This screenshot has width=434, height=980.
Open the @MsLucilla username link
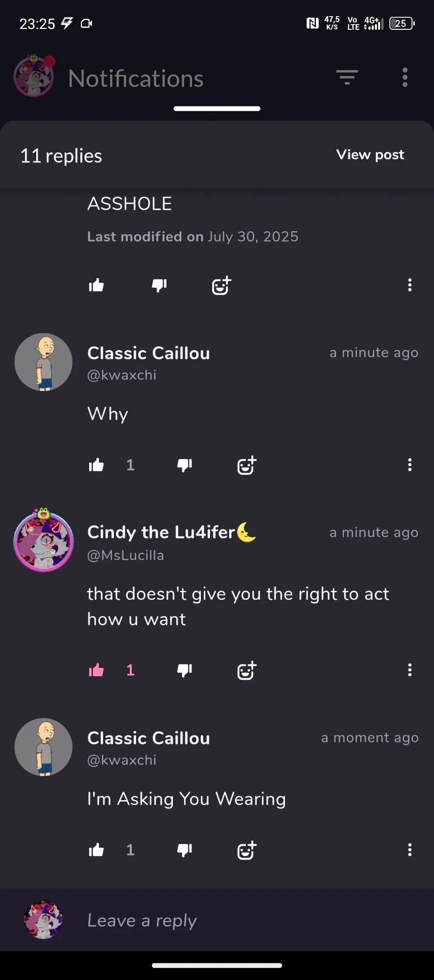click(x=125, y=555)
